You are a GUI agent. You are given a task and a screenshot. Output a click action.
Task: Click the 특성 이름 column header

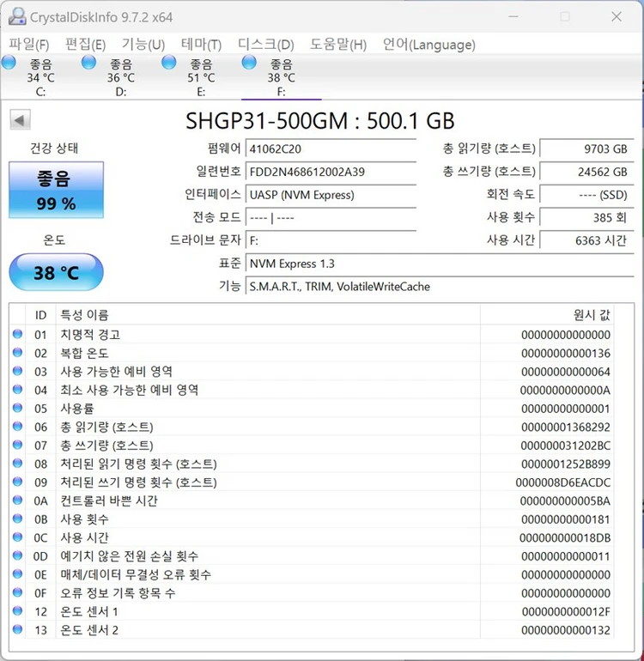point(268,315)
